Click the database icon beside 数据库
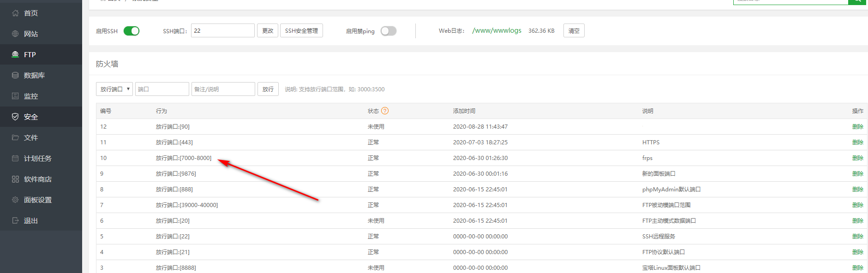This screenshot has width=868, height=273. point(15,75)
